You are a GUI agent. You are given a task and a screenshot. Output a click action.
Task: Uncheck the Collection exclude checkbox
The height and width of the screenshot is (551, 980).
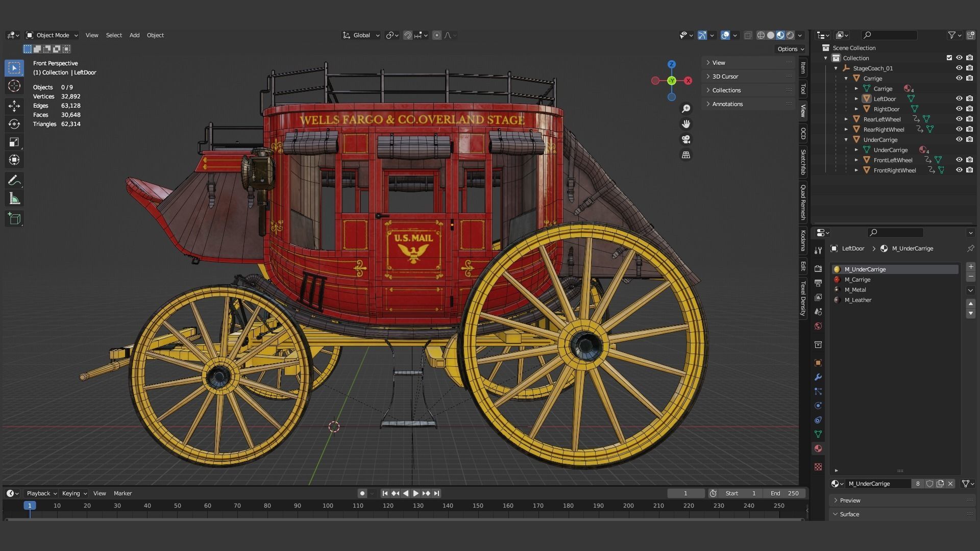pyautogui.click(x=949, y=58)
